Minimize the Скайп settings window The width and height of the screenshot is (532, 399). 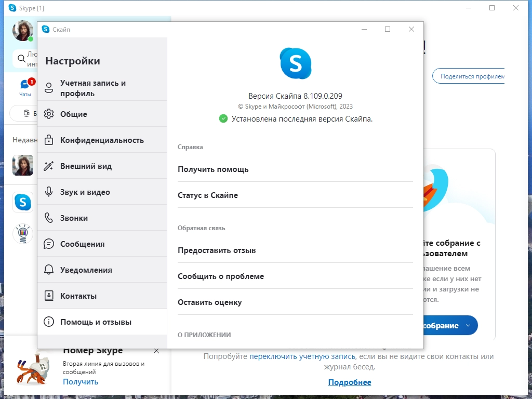(x=364, y=29)
